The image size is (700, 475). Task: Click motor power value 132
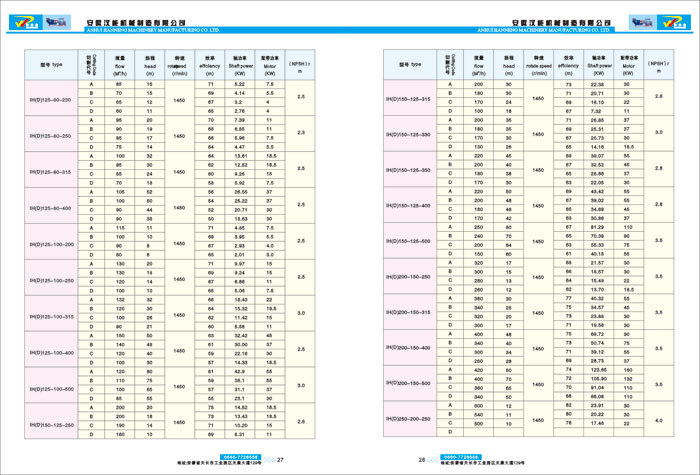pyautogui.click(x=628, y=379)
